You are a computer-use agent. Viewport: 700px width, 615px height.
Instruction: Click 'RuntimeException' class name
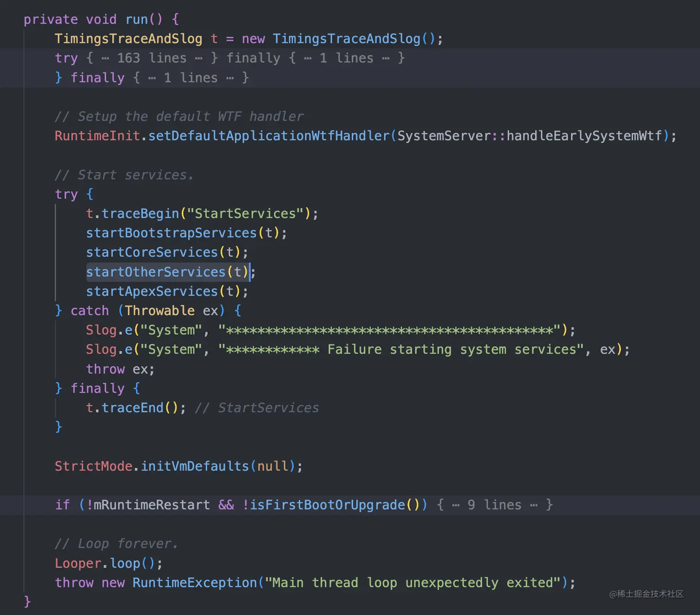click(x=194, y=583)
